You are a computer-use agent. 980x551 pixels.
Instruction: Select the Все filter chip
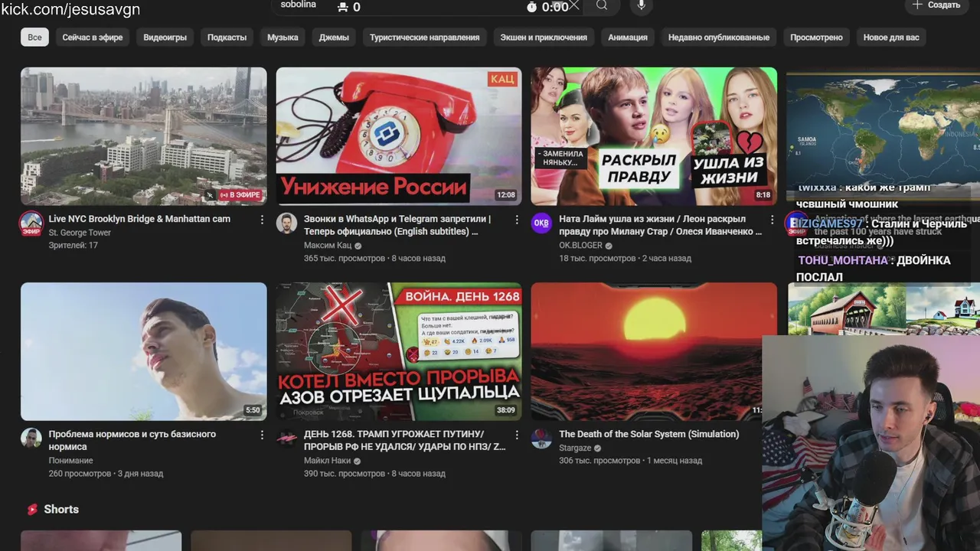pos(34,37)
